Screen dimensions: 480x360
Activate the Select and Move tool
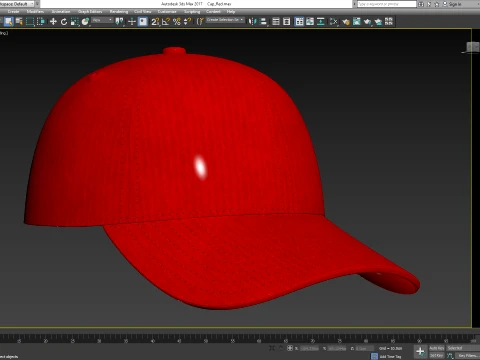click(53, 22)
